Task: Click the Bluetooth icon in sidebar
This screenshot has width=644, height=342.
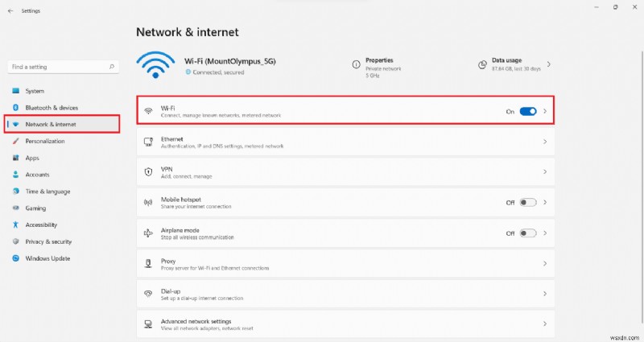Action: tap(15, 108)
